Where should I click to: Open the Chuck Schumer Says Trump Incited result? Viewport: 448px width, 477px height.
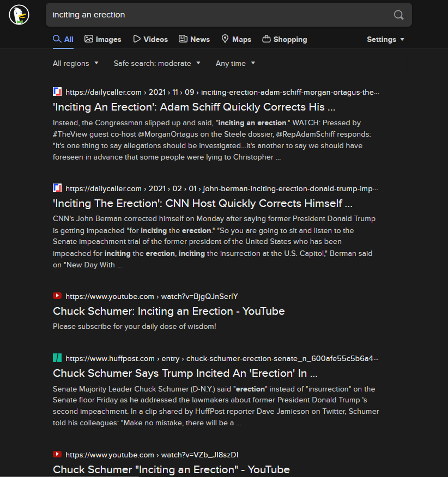(x=185, y=373)
